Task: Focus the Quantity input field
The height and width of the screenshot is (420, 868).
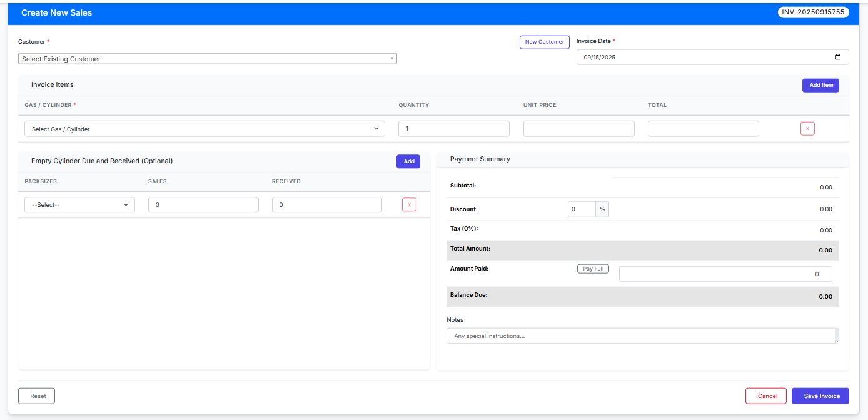Action: (x=453, y=129)
